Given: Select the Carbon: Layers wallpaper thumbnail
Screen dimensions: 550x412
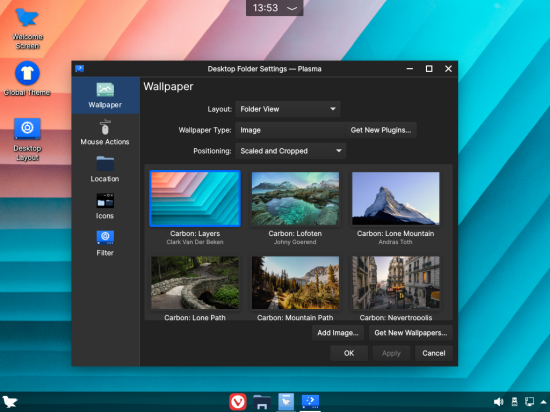Looking at the screenshot, I should pos(195,198).
